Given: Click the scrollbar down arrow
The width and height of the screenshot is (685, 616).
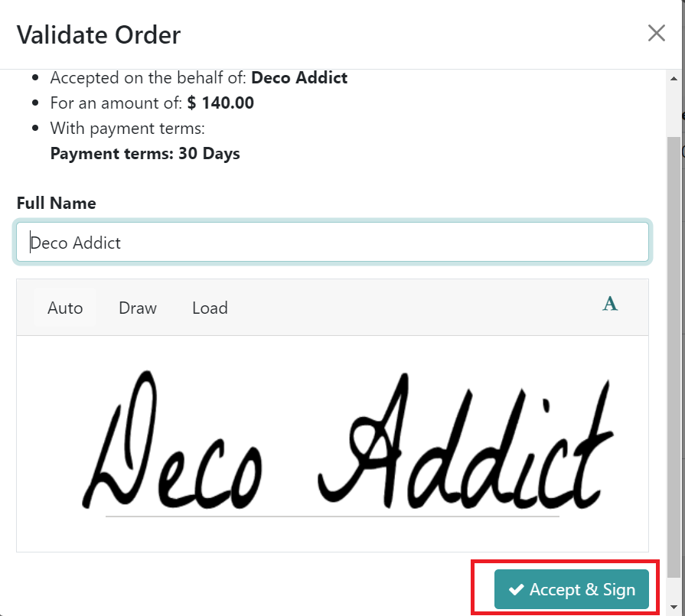Looking at the screenshot, I should [x=674, y=607].
